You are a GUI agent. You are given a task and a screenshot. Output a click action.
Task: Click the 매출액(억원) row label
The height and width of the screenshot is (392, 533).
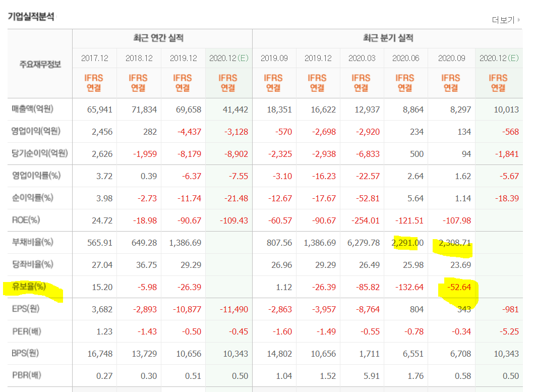(x=32, y=109)
